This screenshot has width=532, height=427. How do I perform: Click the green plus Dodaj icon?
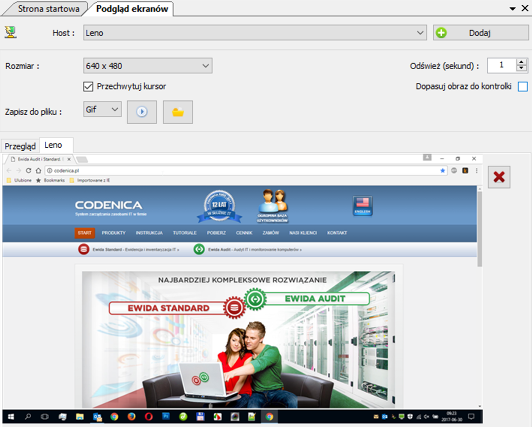[441, 33]
